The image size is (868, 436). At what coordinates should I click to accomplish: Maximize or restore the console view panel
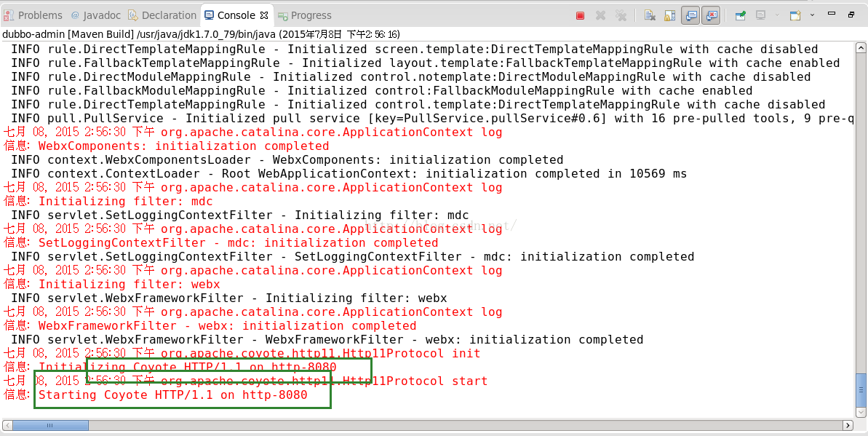(851, 15)
